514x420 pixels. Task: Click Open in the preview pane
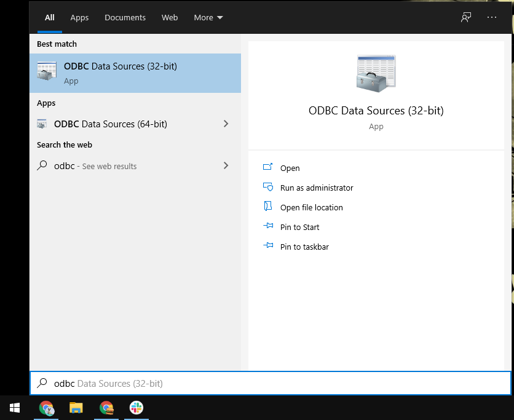click(x=290, y=168)
